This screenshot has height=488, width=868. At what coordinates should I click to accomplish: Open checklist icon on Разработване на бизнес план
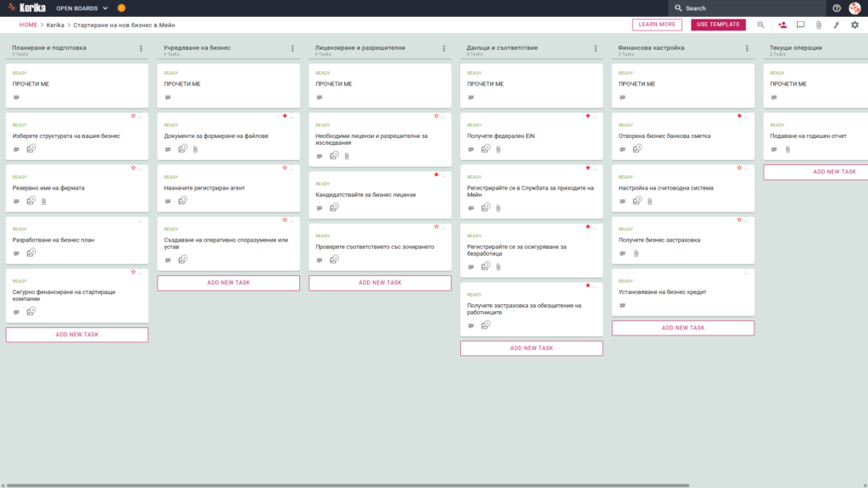click(x=31, y=252)
